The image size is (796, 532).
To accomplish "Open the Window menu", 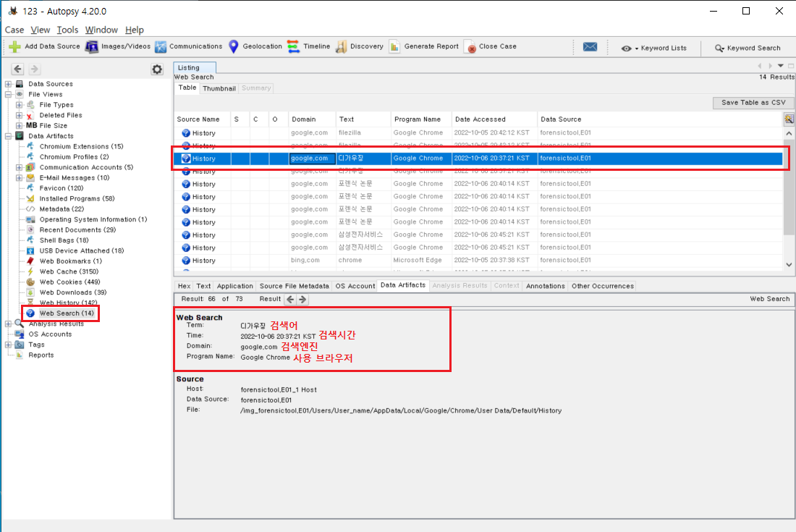I will pos(101,30).
